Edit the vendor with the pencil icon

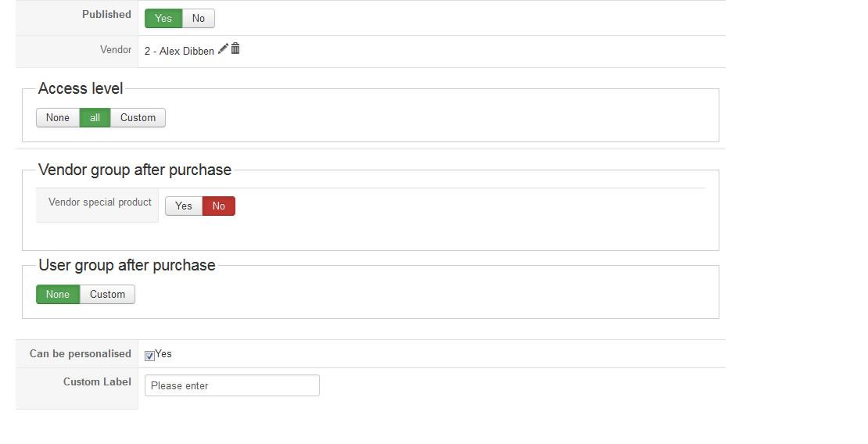click(223, 48)
